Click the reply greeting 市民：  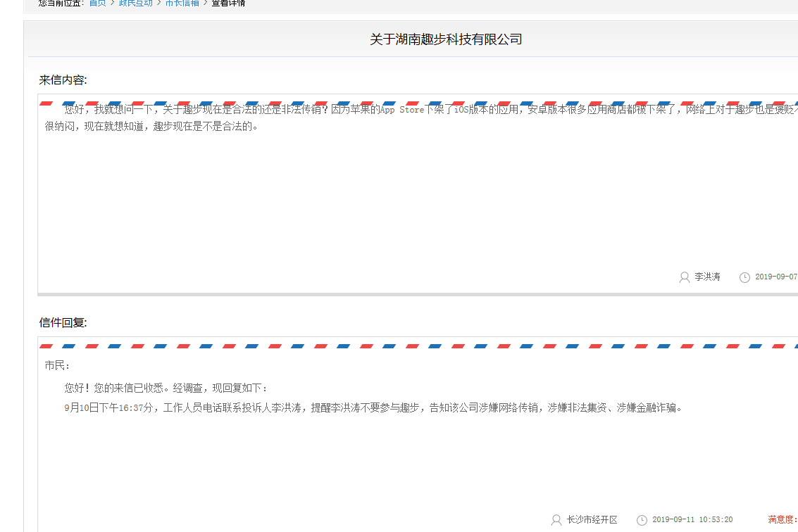coord(58,365)
